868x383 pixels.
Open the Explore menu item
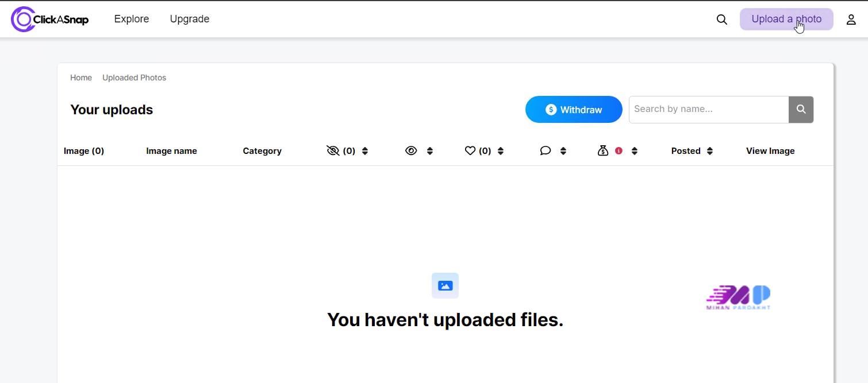point(132,19)
